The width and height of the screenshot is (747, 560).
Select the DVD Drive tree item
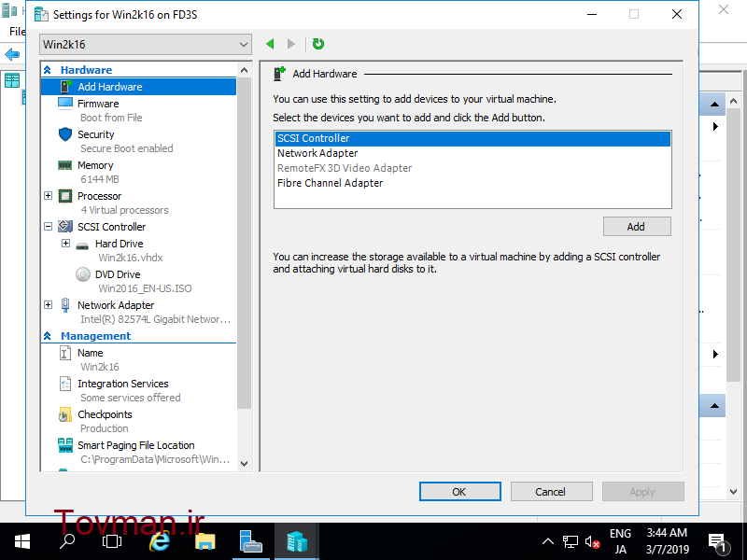(118, 274)
